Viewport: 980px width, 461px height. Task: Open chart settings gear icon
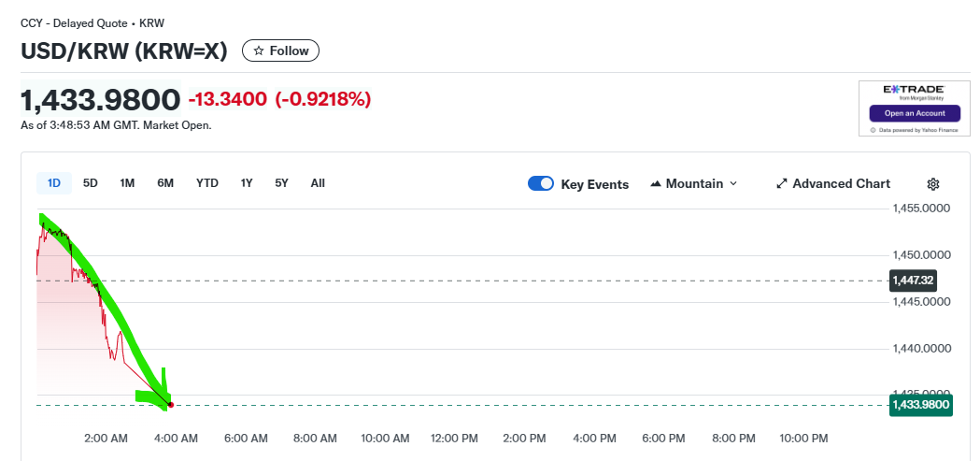point(932,184)
